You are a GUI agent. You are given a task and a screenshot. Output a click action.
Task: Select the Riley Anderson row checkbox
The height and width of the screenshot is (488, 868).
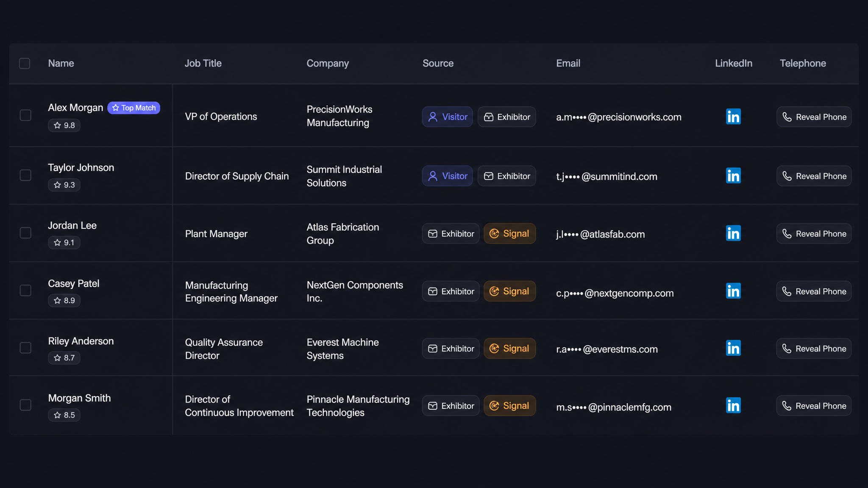tap(25, 348)
